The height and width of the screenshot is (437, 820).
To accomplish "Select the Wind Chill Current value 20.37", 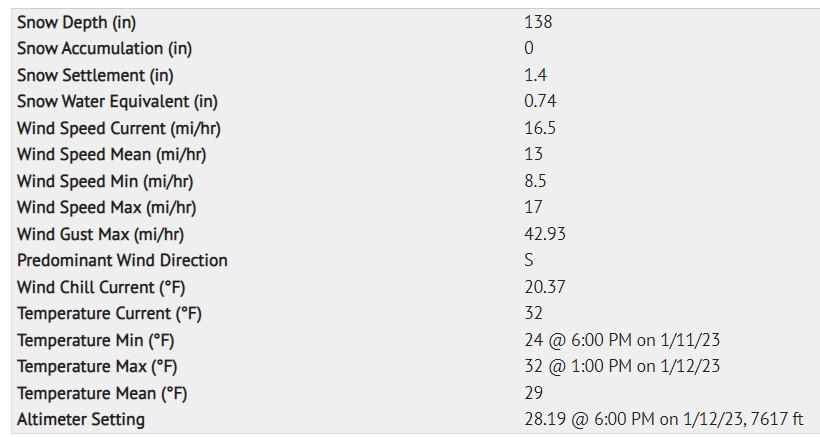I will [545, 286].
